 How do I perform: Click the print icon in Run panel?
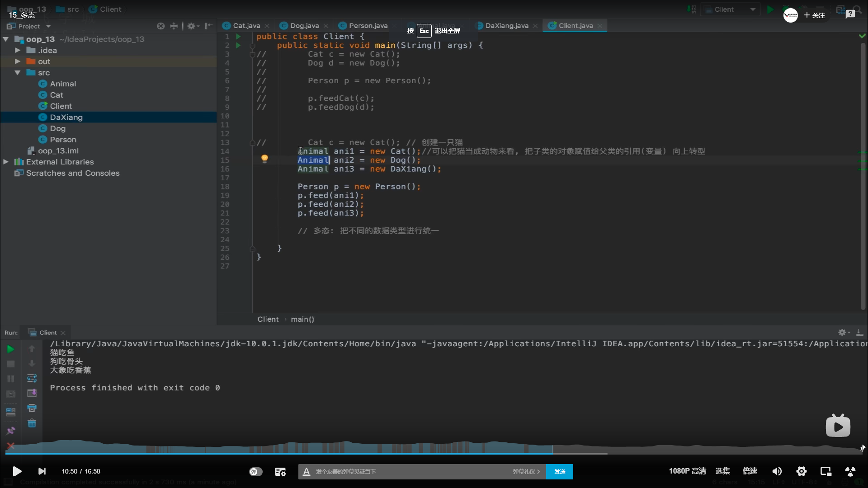point(32,408)
